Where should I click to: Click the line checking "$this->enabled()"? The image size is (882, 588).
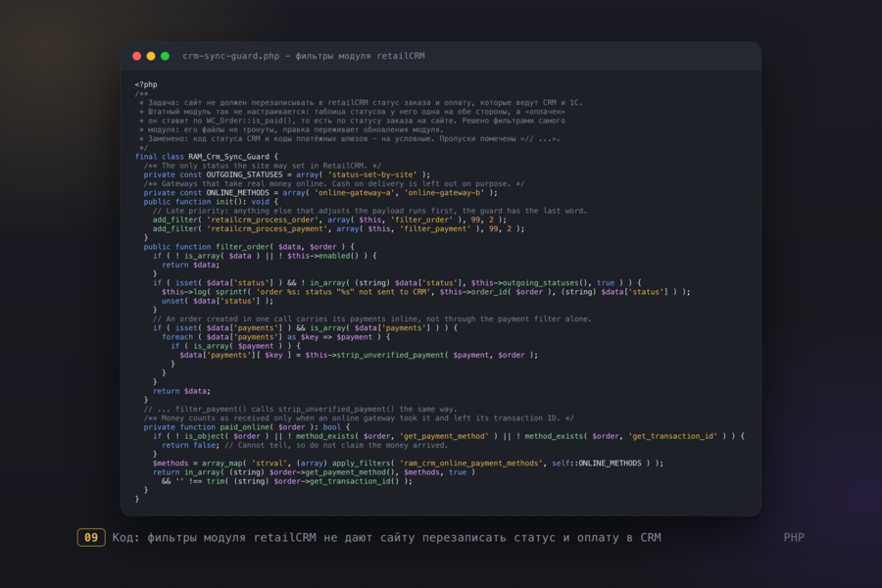265,256
